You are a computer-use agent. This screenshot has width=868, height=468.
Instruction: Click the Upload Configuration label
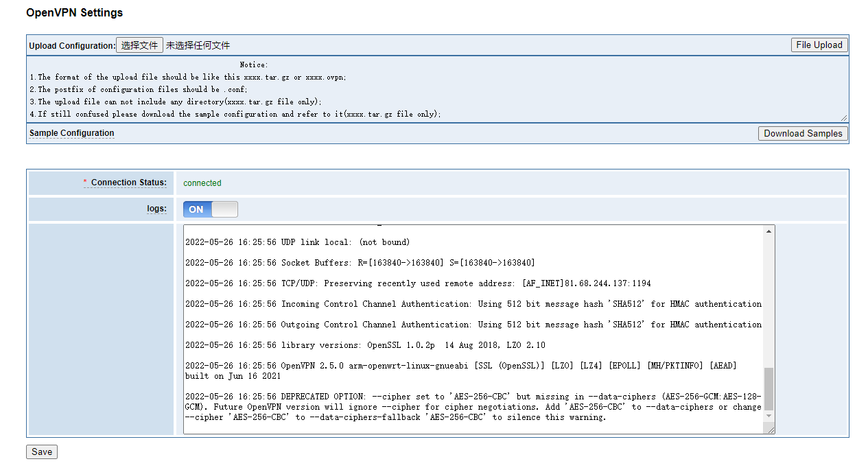pyautogui.click(x=72, y=46)
